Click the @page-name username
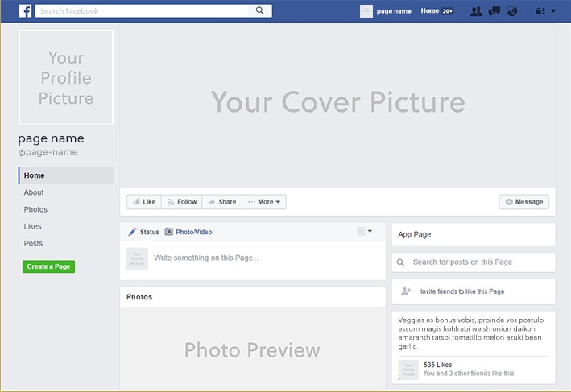571x392 pixels. tap(48, 152)
